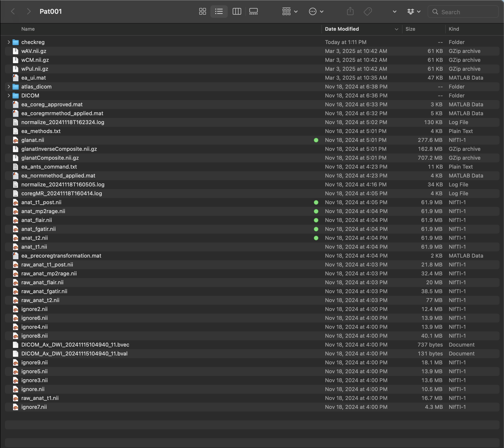
Task: Switch to icon grid view
Action: click(202, 11)
